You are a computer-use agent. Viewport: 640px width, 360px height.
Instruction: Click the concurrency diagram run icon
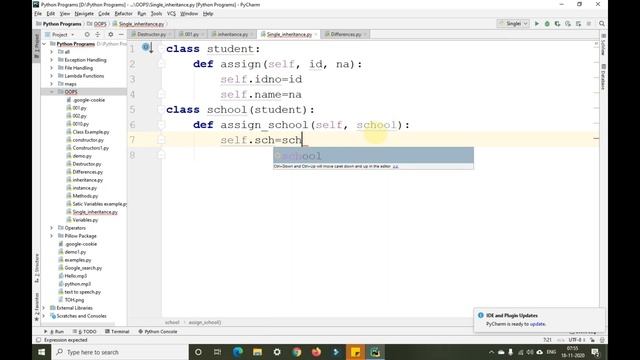point(578,24)
